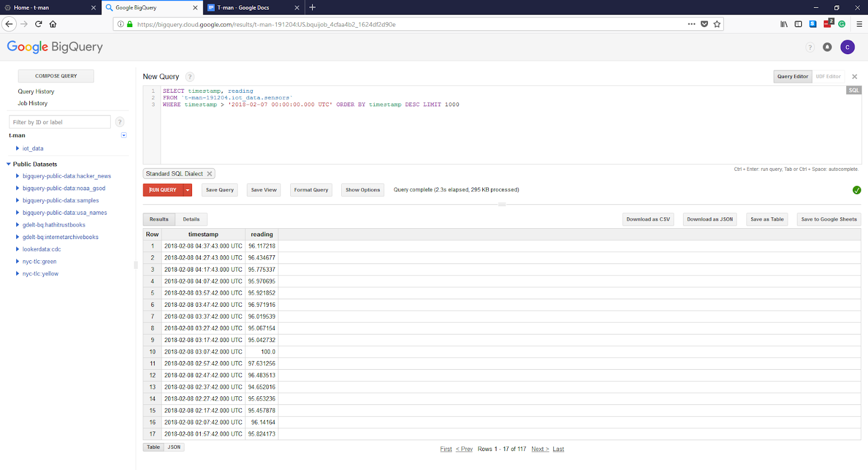868x470 pixels.
Task: Open Firefox library icon
Action: point(784,24)
